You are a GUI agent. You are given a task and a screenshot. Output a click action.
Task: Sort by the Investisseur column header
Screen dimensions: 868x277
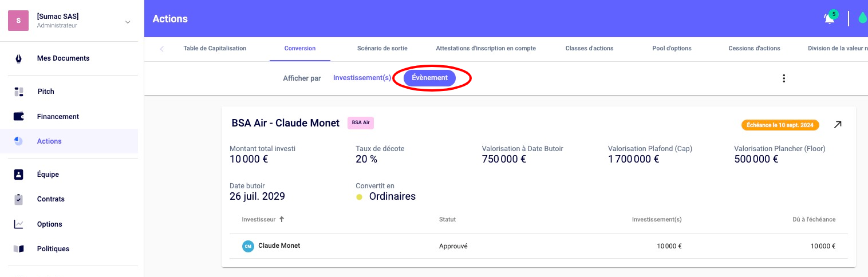pyautogui.click(x=259, y=219)
